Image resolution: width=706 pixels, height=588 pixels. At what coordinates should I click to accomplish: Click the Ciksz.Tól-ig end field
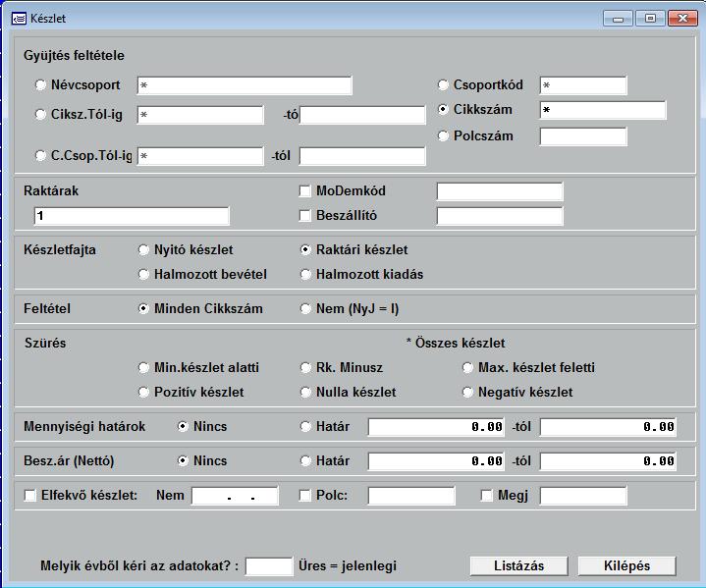[362, 115]
